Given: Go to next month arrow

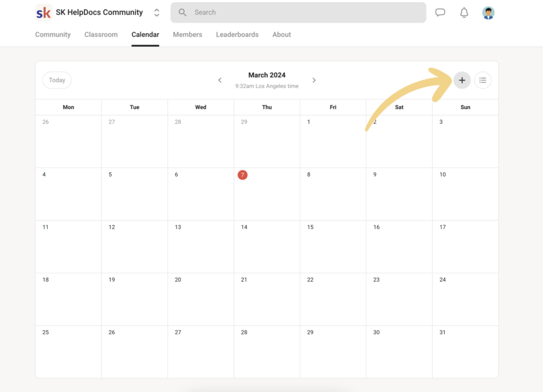Looking at the screenshot, I should [314, 81].
